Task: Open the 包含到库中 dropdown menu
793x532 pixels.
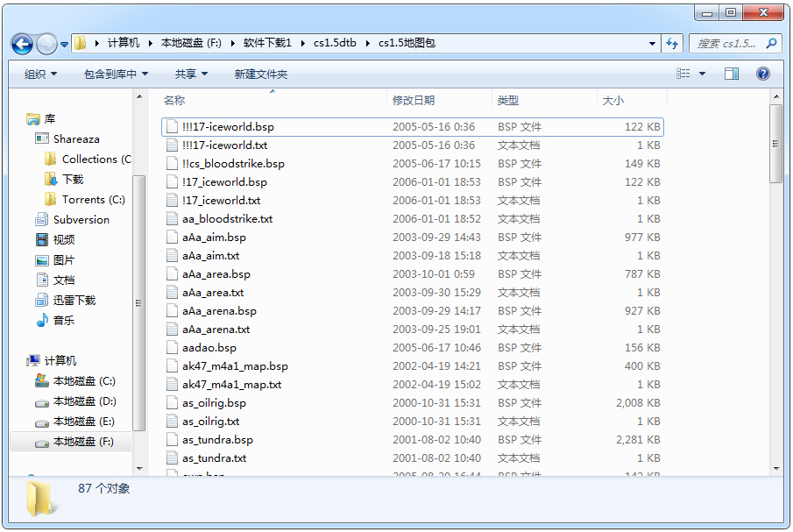Action: (x=116, y=74)
